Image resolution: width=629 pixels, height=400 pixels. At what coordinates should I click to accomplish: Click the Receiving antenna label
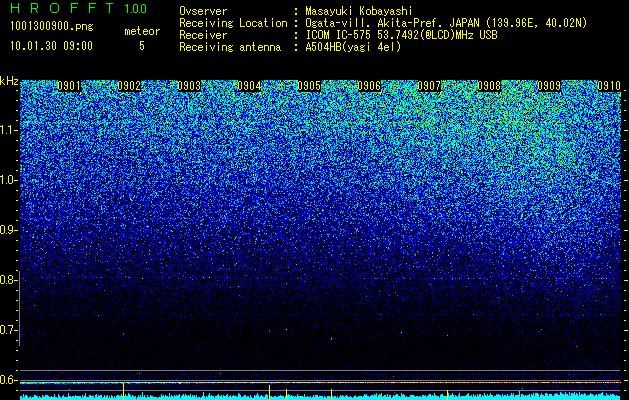coord(230,47)
